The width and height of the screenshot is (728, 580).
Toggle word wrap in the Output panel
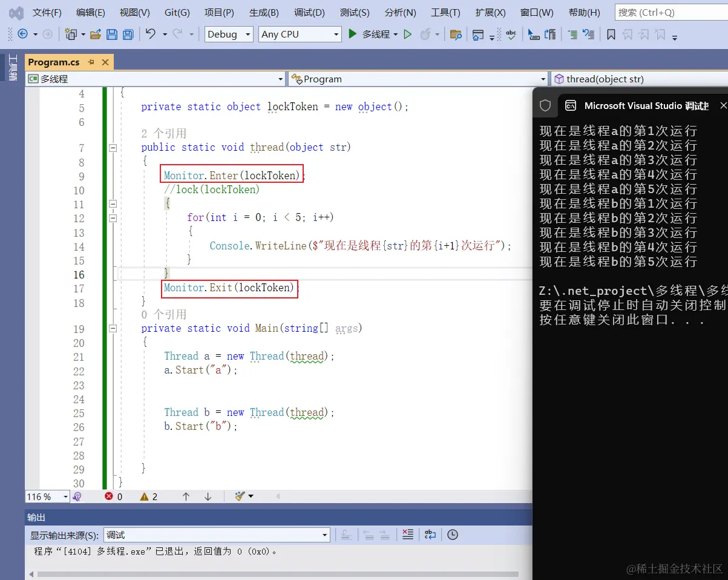pyautogui.click(x=430, y=535)
